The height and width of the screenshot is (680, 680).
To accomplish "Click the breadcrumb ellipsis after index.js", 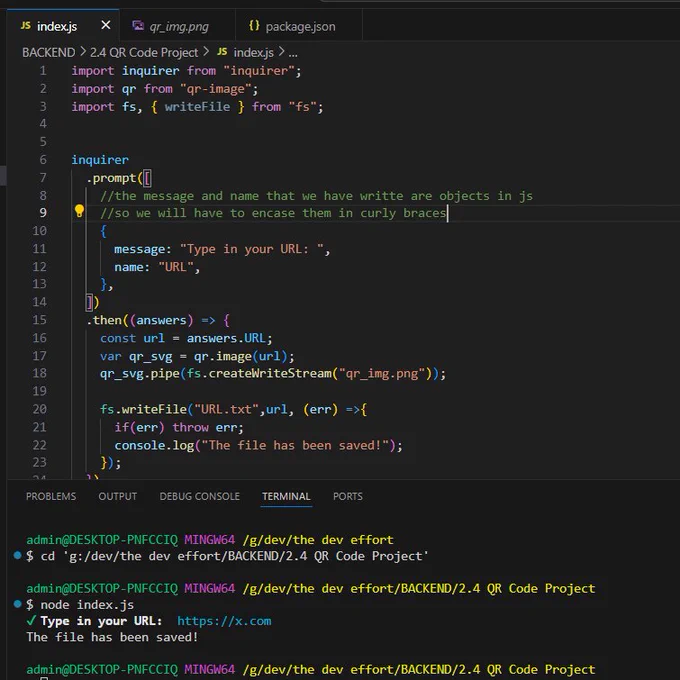I will [x=293, y=53].
